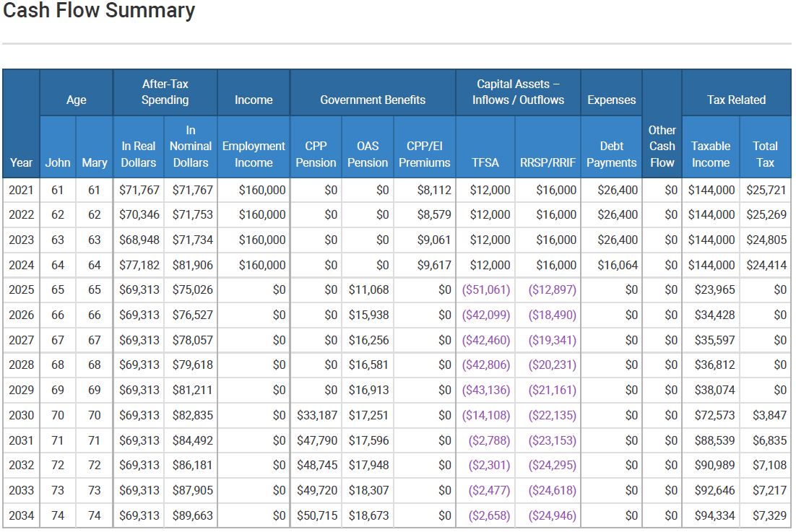Click the Employment Income column header
This screenshot has height=532, width=796.
254,154
